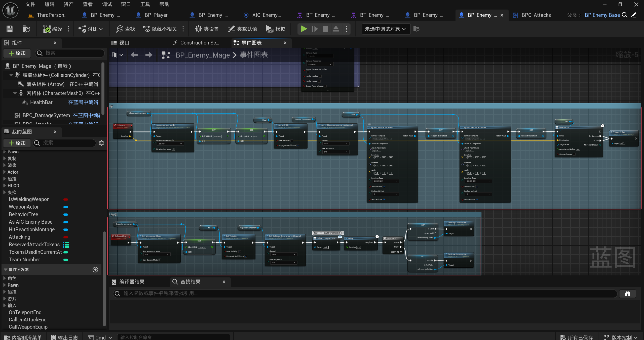Image resolution: width=644 pixels, height=340 pixels.
Task: Click the eject from player button
Action: tap(336, 29)
